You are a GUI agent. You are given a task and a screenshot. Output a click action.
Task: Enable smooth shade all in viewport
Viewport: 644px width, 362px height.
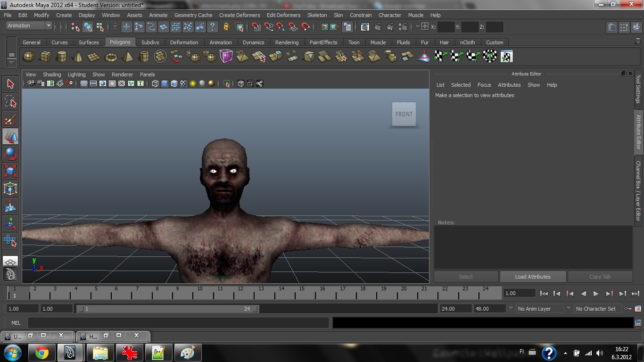(165, 84)
